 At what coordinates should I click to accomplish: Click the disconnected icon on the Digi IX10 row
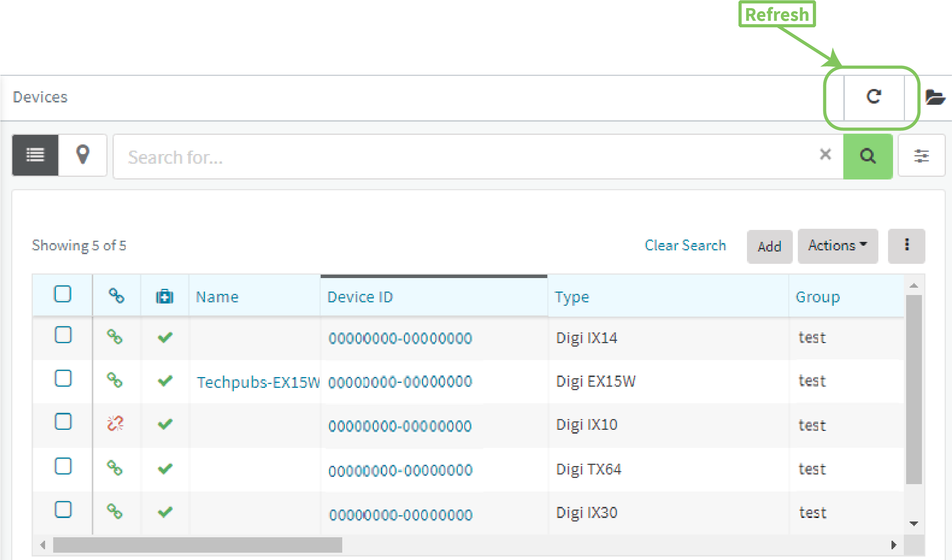pos(115,424)
